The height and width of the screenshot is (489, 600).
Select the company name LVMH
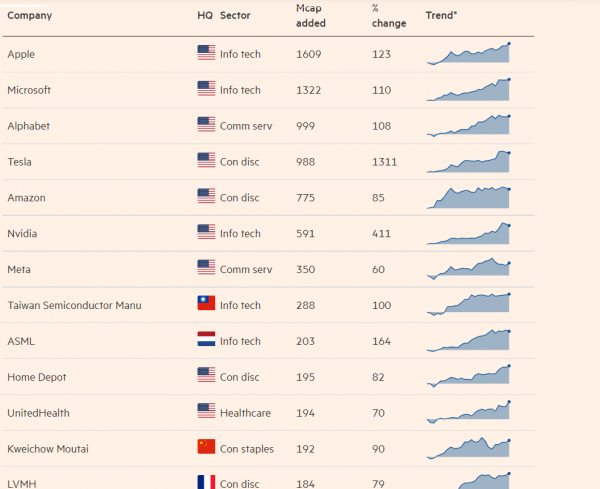click(x=22, y=484)
